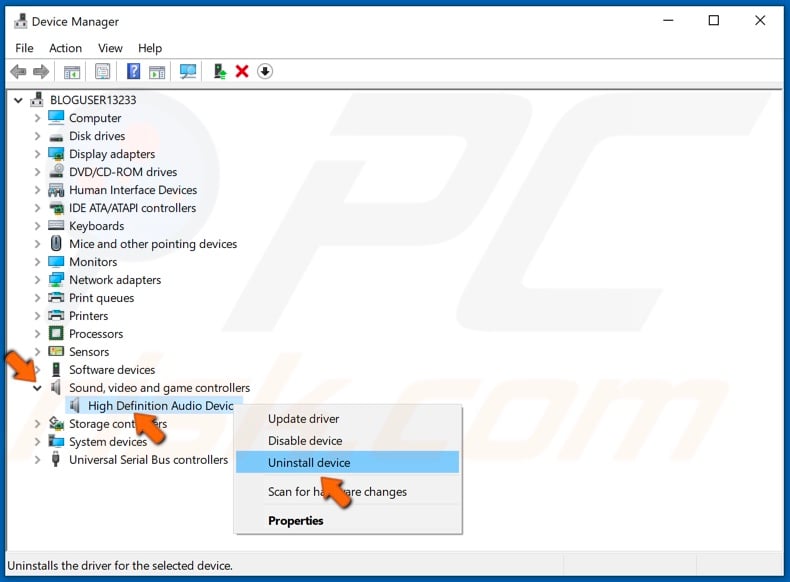Choose Update driver from context menu

(348, 419)
